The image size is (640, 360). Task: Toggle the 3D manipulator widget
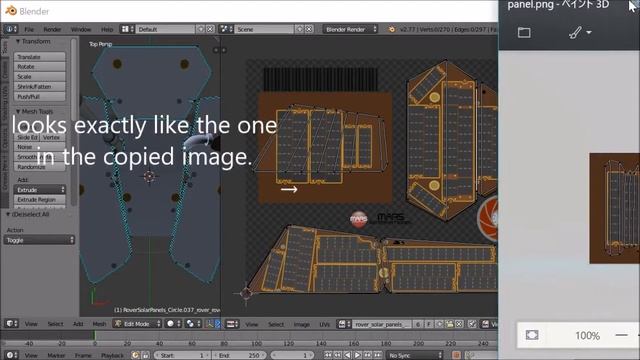coord(209,324)
